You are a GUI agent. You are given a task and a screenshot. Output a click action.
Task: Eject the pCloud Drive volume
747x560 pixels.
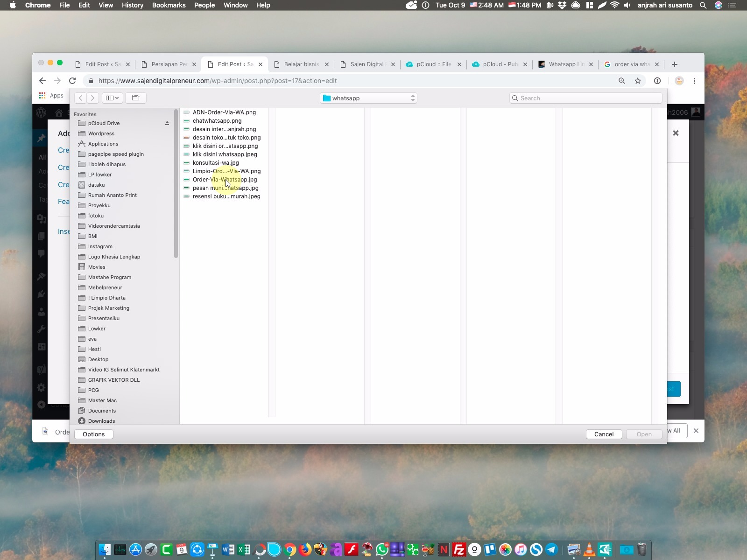(167, 123)
